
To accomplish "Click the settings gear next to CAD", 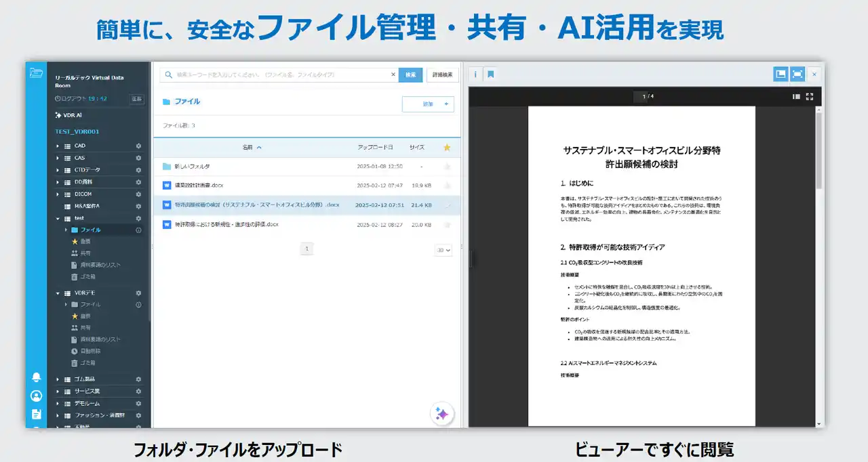I will click(138, 146).
